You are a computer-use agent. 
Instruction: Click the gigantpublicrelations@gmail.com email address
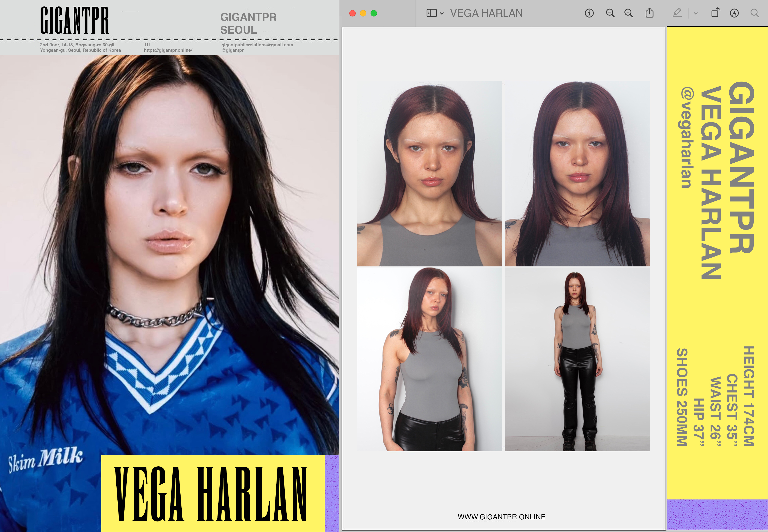pos(257,45)
